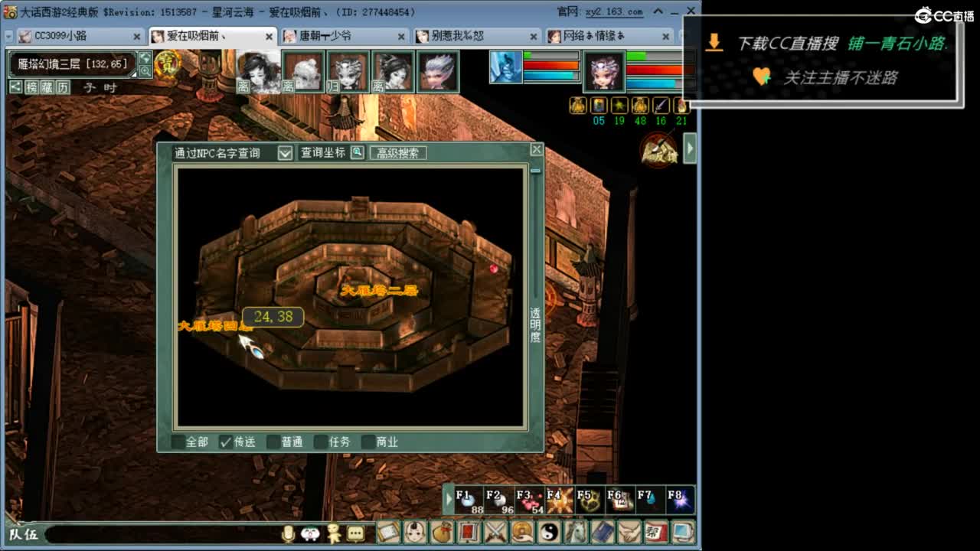Click the 榜 ranking button

point(31,87)
